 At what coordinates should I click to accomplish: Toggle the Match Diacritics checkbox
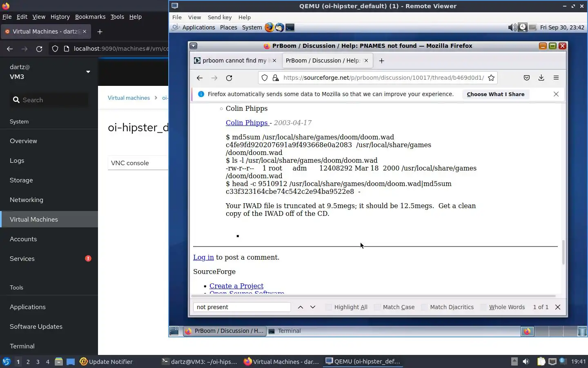click(x=424, y=307)
